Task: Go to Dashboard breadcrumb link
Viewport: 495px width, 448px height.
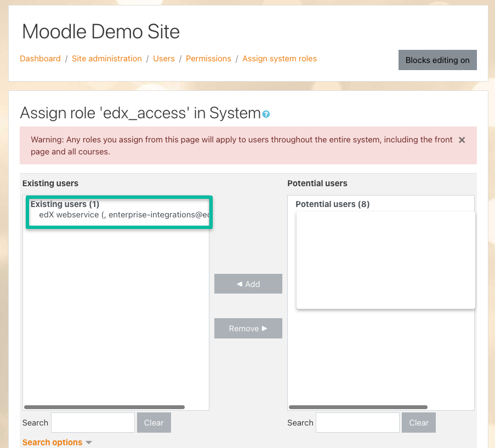Action: tap(40, 59)
